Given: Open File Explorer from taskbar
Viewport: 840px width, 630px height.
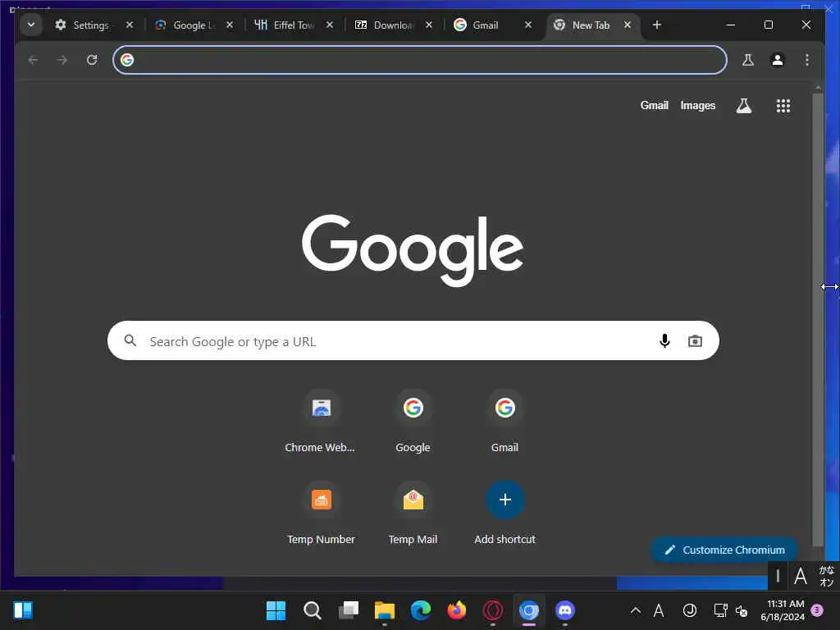Looking at the screenshot, I should [x=384, y=610].
